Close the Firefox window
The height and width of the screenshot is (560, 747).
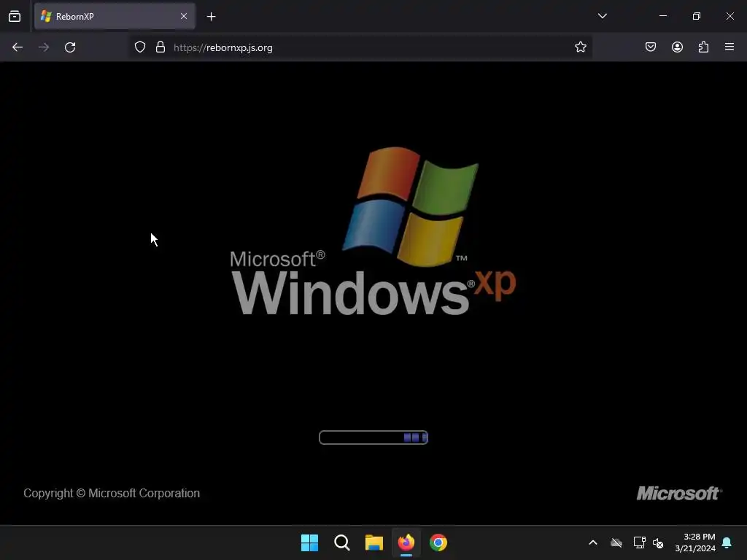point(729,16)
